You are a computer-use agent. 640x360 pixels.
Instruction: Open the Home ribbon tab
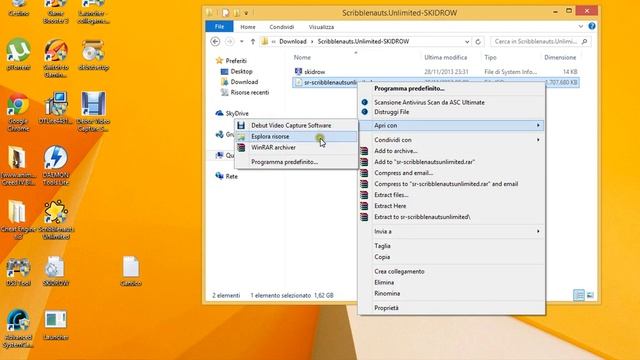pos(248,27)
